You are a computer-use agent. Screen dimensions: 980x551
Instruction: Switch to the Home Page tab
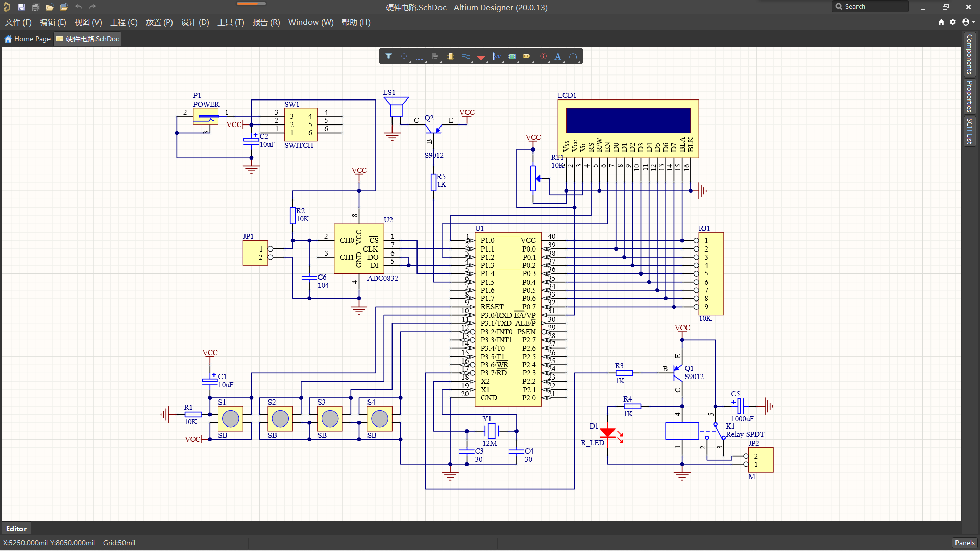[x=28, y=39]
